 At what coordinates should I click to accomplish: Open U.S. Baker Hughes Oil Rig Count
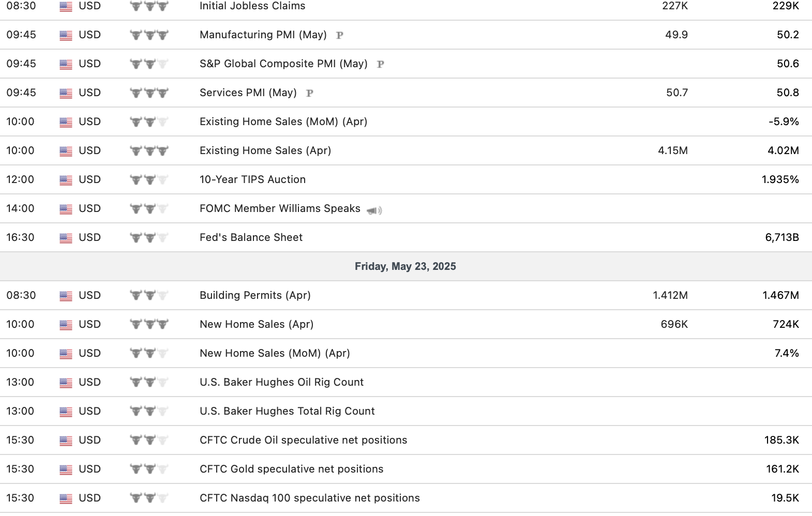(281, 382)
